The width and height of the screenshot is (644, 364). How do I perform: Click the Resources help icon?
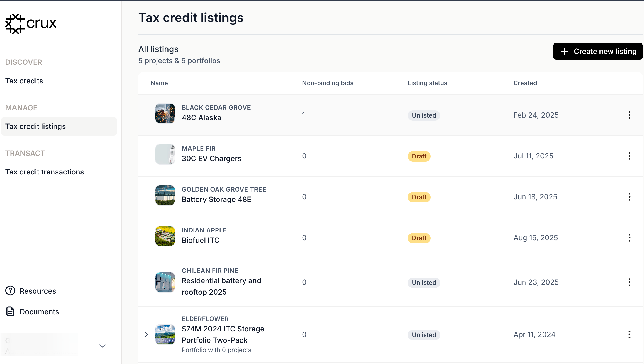point(10,291)
